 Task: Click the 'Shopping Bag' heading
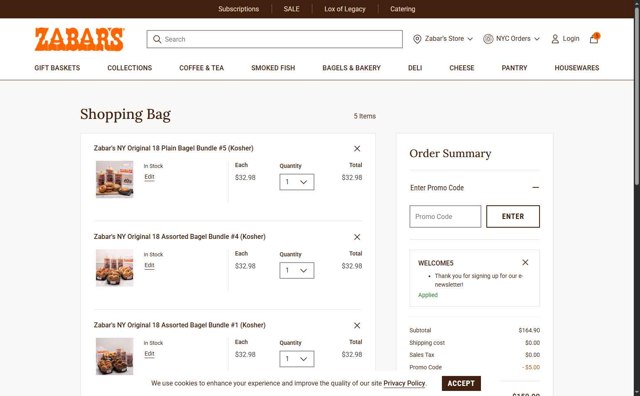coord(125,115)
